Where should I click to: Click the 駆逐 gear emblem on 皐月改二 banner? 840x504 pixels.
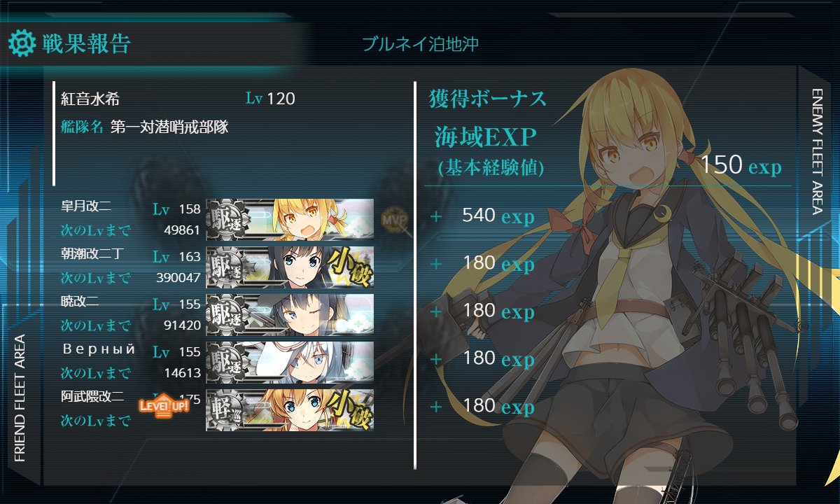tap(227, 220)
